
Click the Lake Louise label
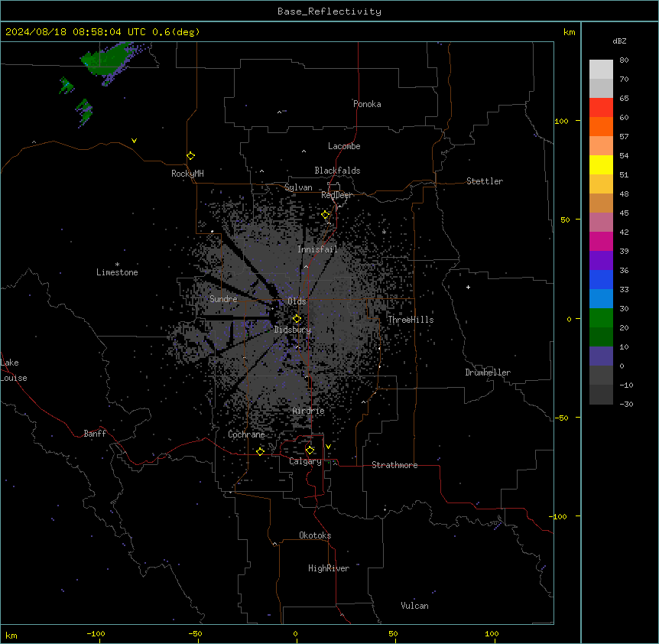[14, 370]
